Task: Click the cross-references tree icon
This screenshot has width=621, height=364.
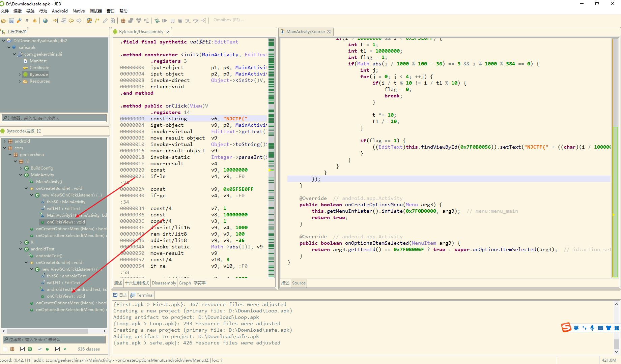Action: (146, 21)
